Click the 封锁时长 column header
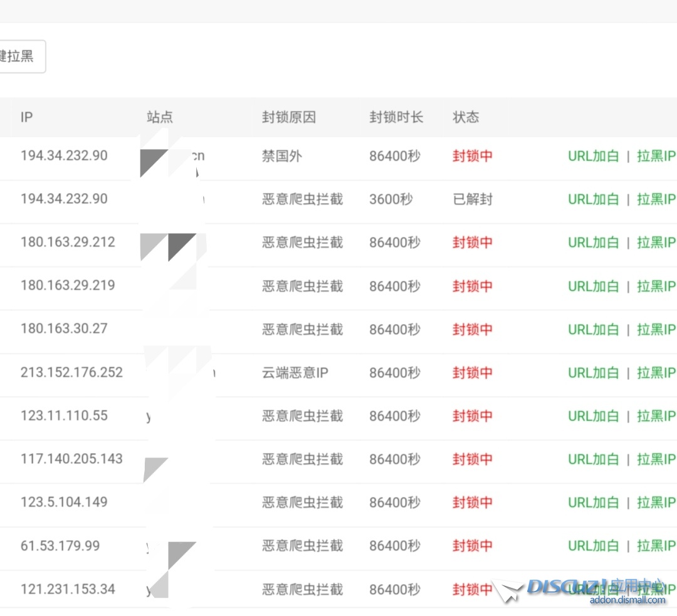The height and width of the screenshot is (616, 677). (396, 117)
